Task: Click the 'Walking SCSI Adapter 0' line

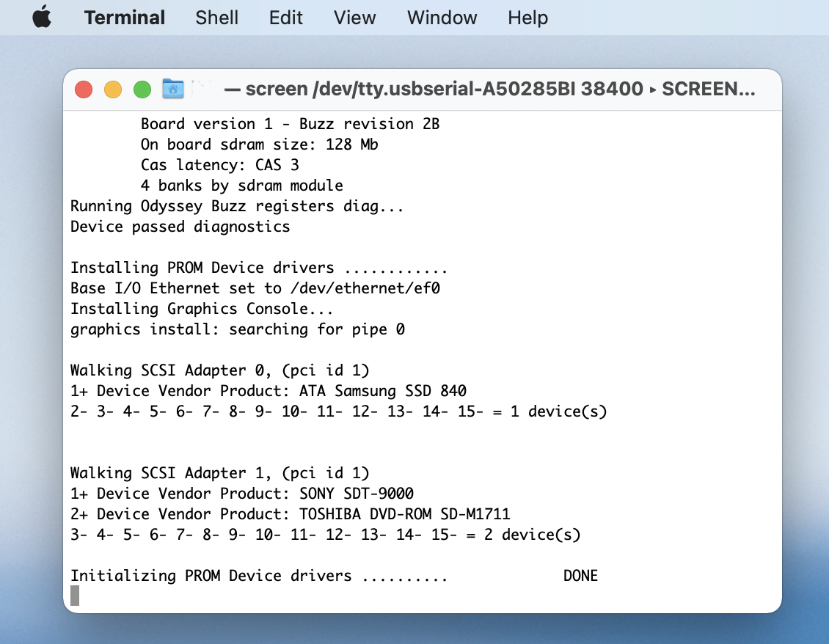Action: [220, 370]
